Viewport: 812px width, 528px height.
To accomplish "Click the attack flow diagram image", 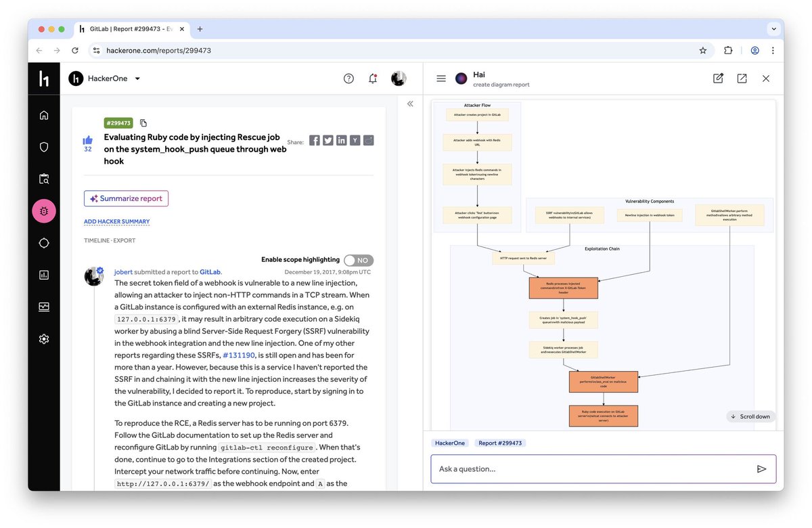I will point(604,264).
